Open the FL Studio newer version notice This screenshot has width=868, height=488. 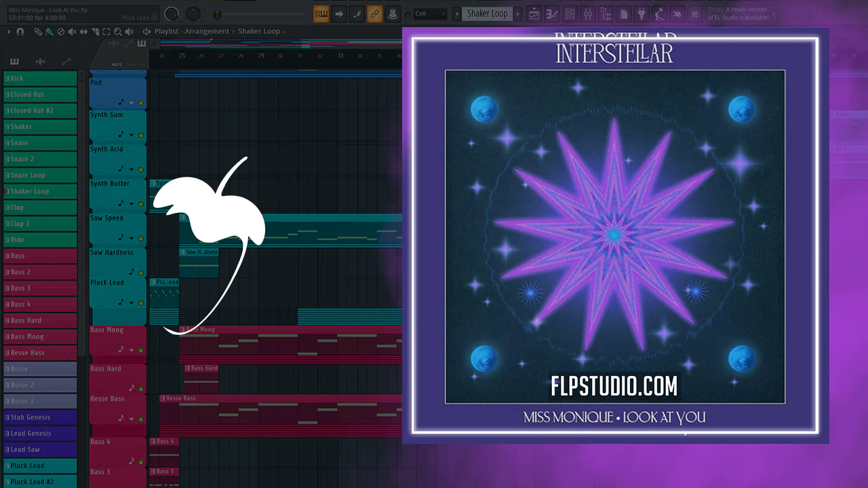(x=739, y=14)
